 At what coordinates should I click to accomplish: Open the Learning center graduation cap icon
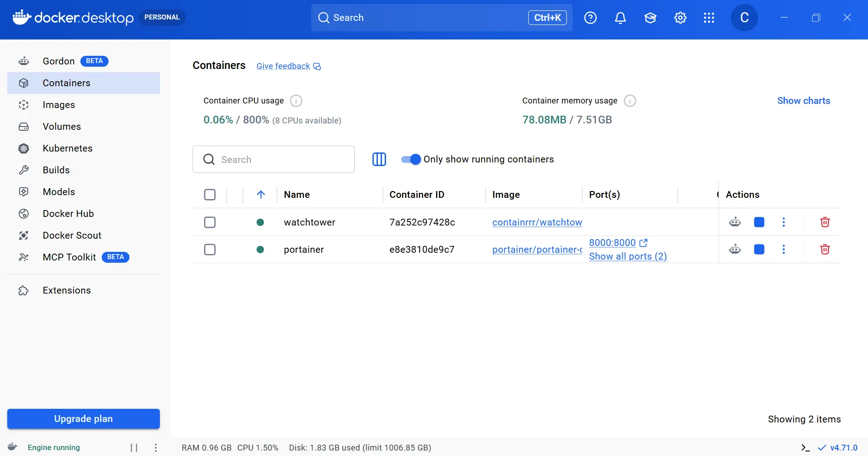[x=650, y=18]
